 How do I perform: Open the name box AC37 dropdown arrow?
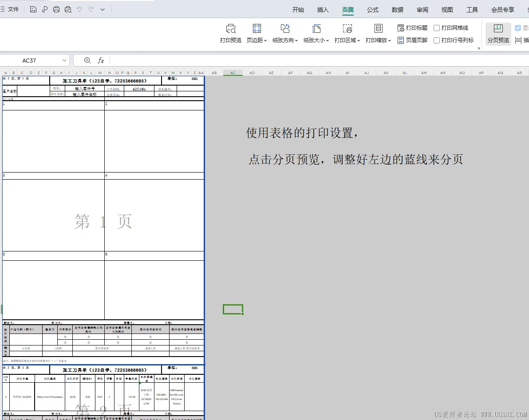click(64, 60)
